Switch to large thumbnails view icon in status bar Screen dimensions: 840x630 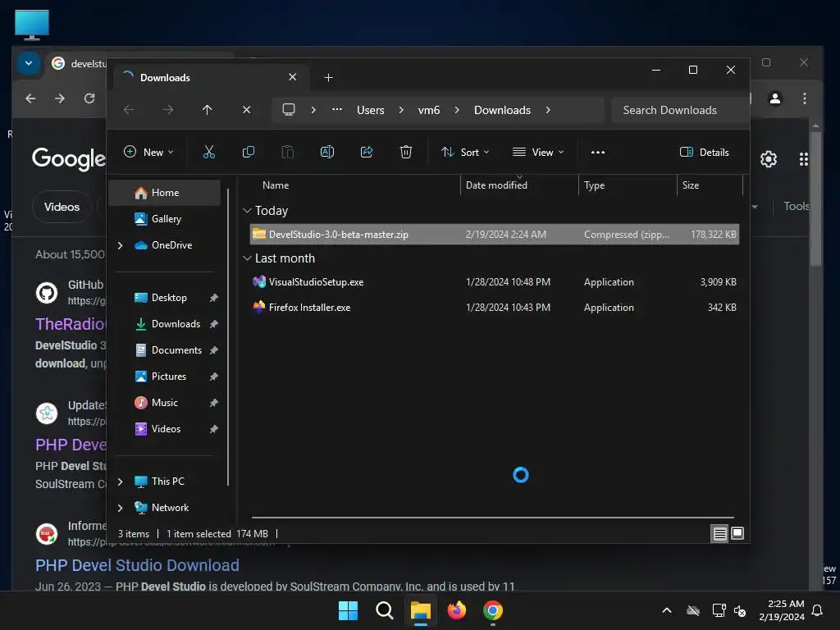point(737,533)
